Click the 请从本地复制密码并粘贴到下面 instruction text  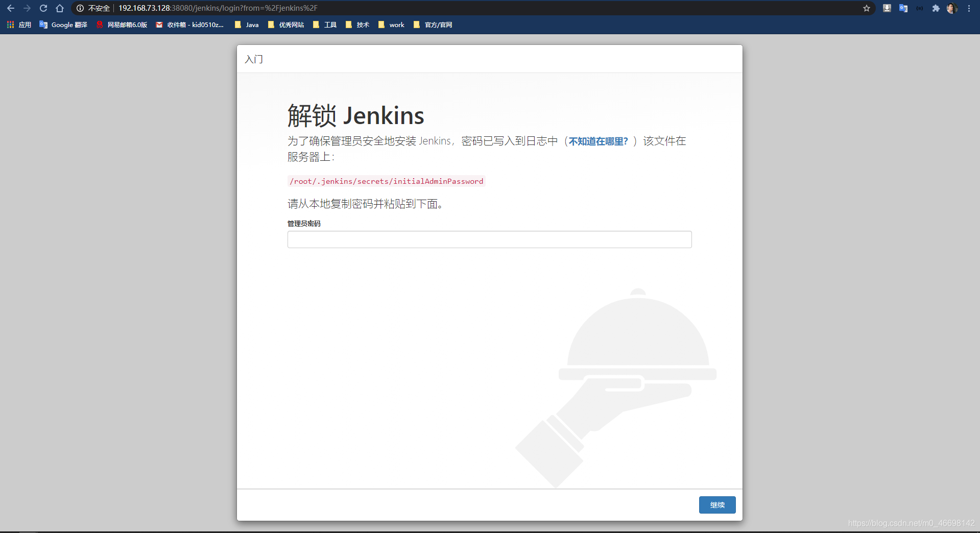click(x=365, y=204)
